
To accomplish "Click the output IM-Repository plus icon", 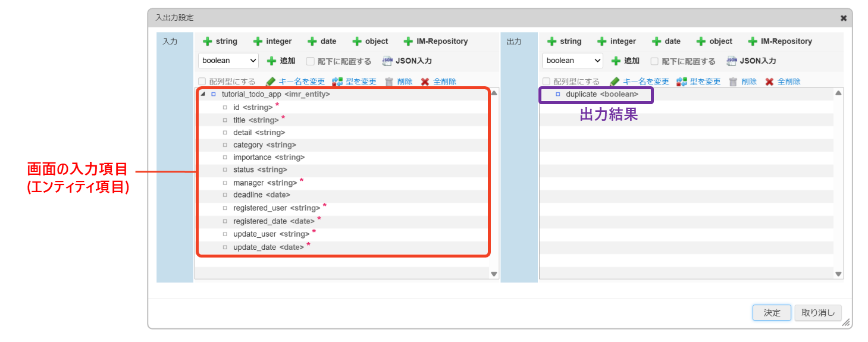I will point(753,42).
